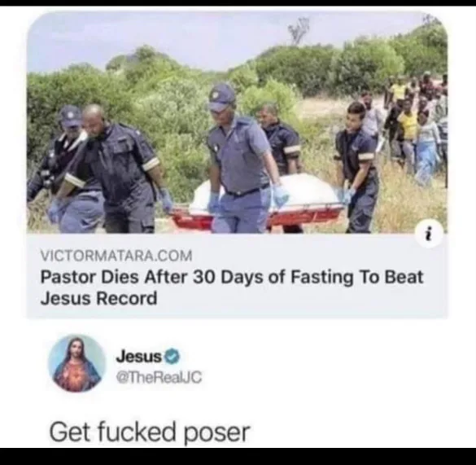
Task: Click the bare tree on the hilltop
Action: click(x=299, y=30)
